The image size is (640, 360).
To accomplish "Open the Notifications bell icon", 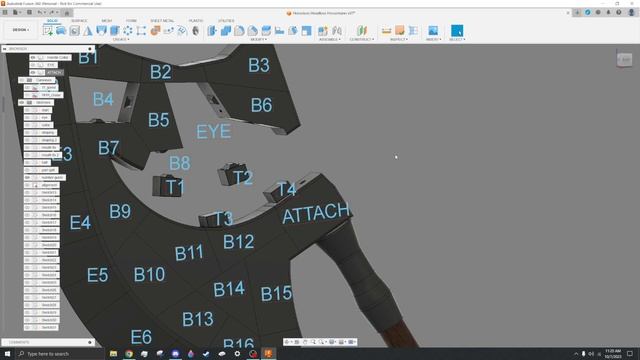I will (608, 13).
